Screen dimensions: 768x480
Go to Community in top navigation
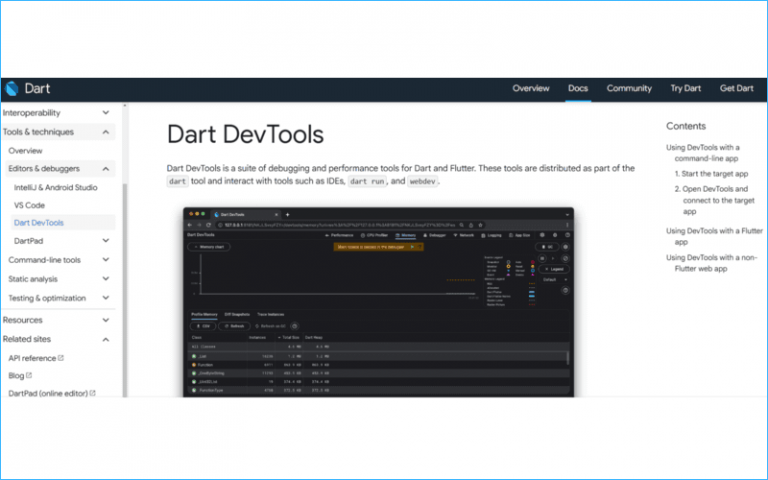coord(629,89)
